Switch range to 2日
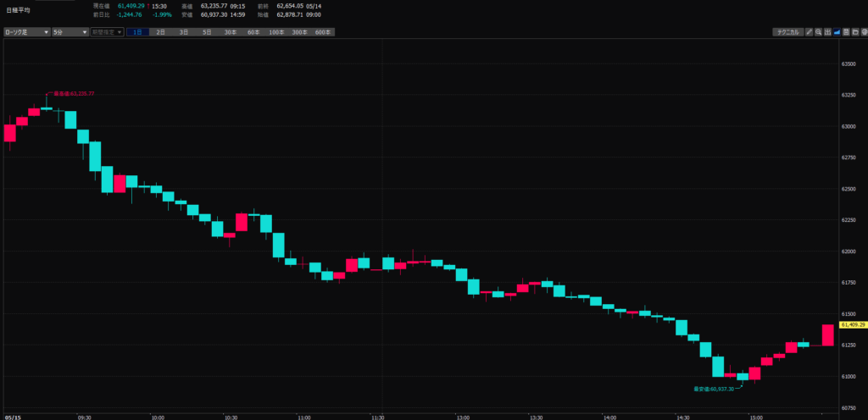868x420 pixels. point(160,32)
